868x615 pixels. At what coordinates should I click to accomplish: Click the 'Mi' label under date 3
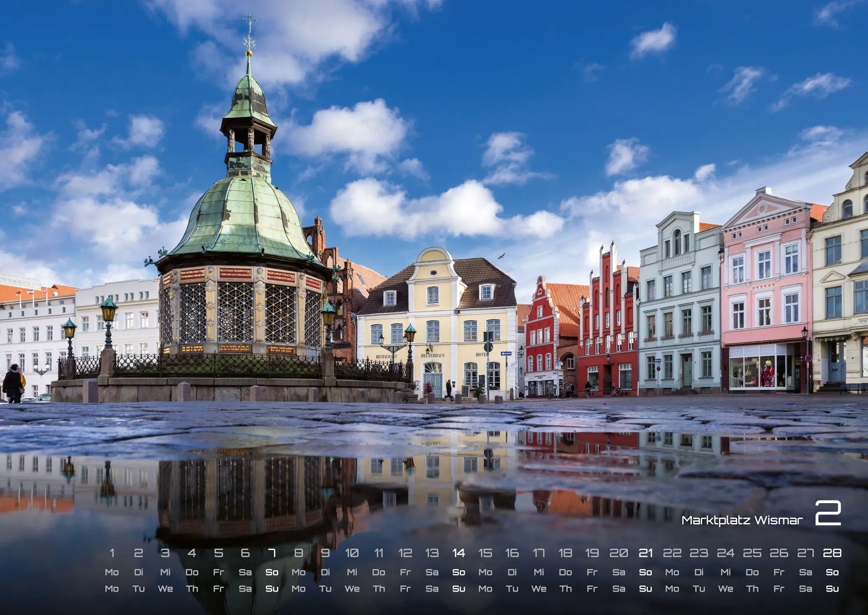point(165,572)
